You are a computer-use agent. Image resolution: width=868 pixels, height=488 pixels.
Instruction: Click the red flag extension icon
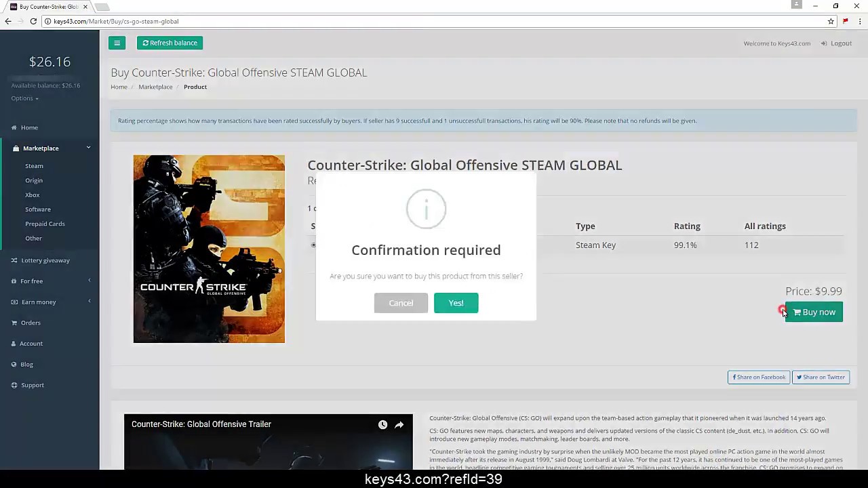click(845, 22)
